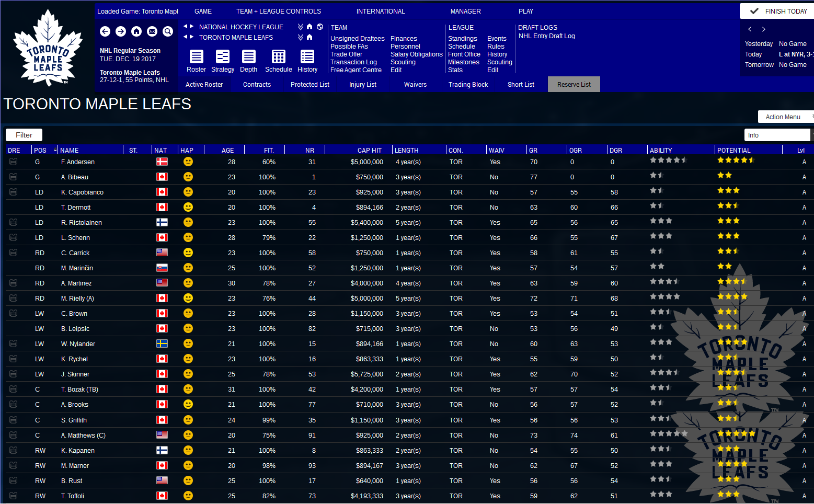This screenshot has height=504, width=814.
Task: Open the Depth chart icon
Action: click(249, 56)
